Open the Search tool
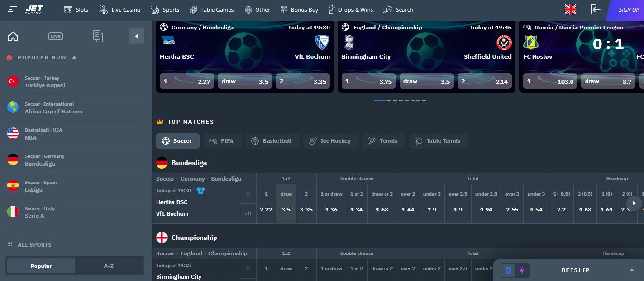Viewport: 644px width, 281px height. (398, 10)
